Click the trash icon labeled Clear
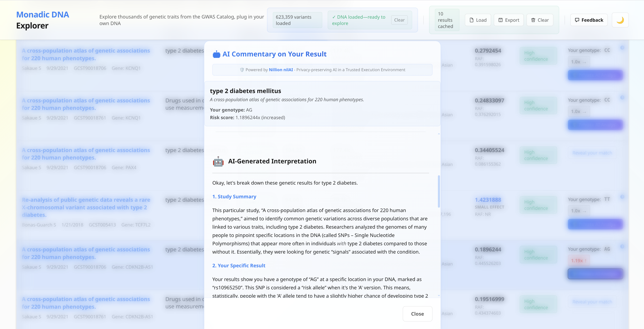 [533, 20]
